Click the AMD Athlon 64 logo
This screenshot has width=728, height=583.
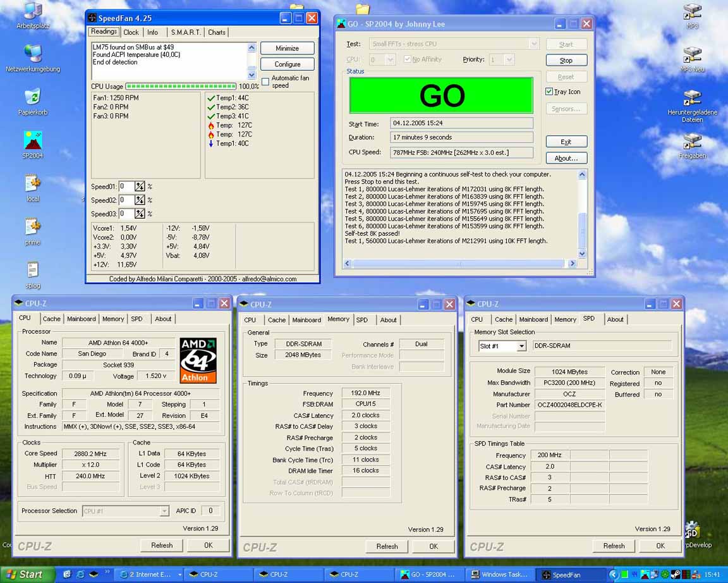pyautogui.click(x=198, y=360)
